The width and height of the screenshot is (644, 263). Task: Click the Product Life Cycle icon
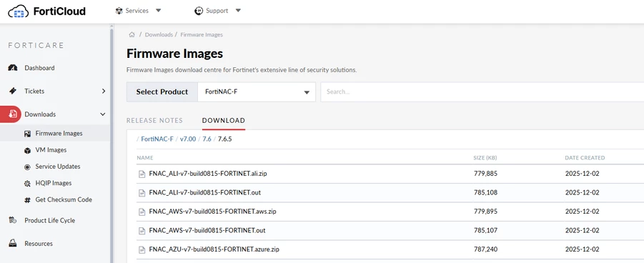(x=13, y=220)
